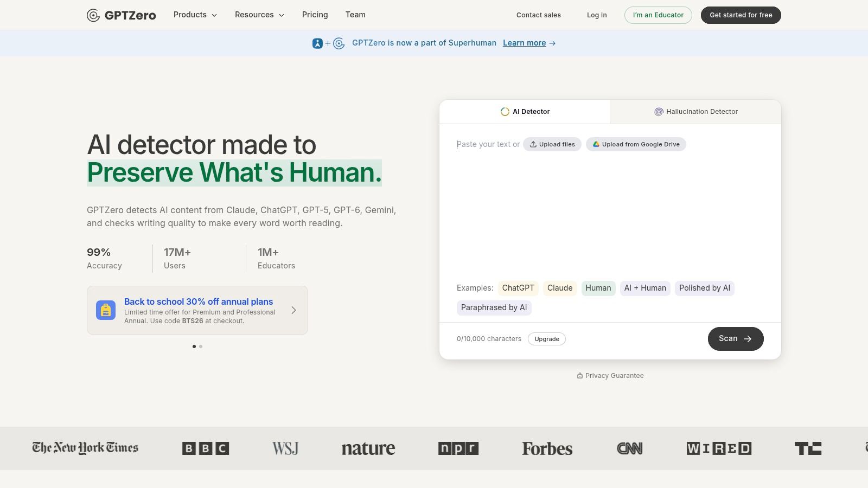
Task: Select the second carousel dot
Action: point(201,346)
